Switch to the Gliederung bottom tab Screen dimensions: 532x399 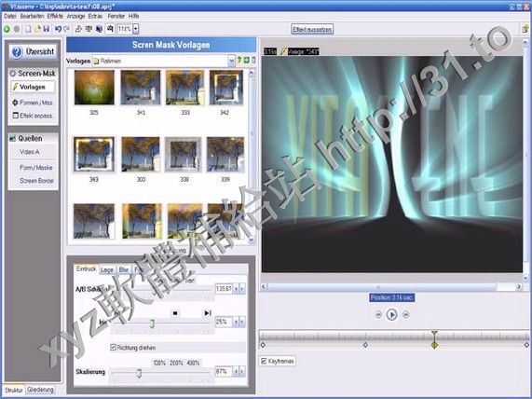pyautogui.click(x=40, y=390)
